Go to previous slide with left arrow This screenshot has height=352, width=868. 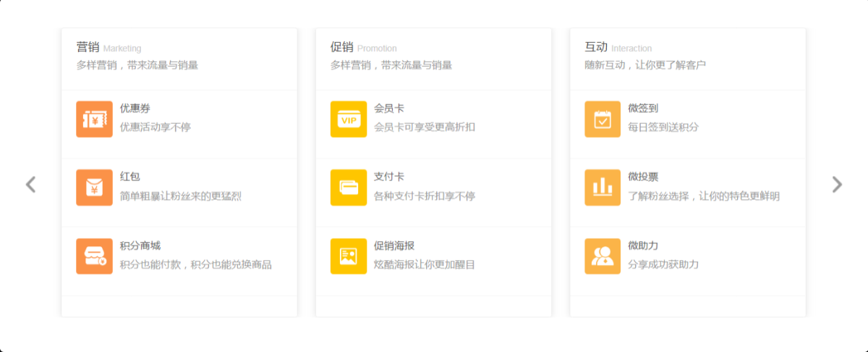point(30,185)
